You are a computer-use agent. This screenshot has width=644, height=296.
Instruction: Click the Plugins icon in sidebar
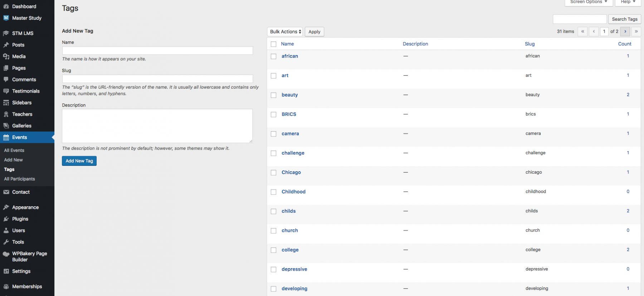[6, 219]
